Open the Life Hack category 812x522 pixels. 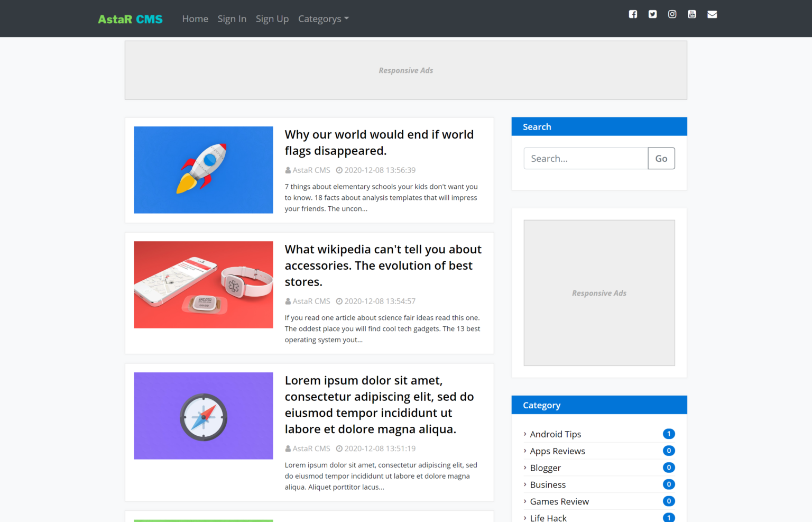[548, 518]
